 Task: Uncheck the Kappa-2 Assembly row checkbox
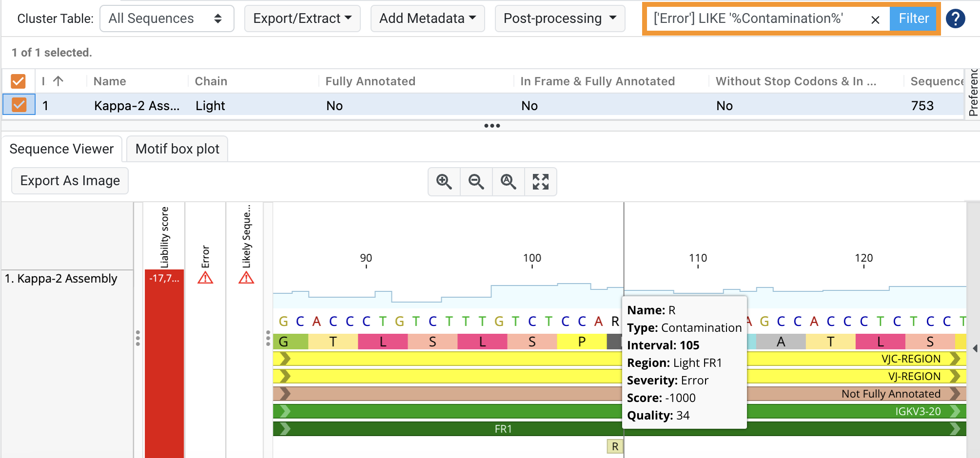[19, 105]
